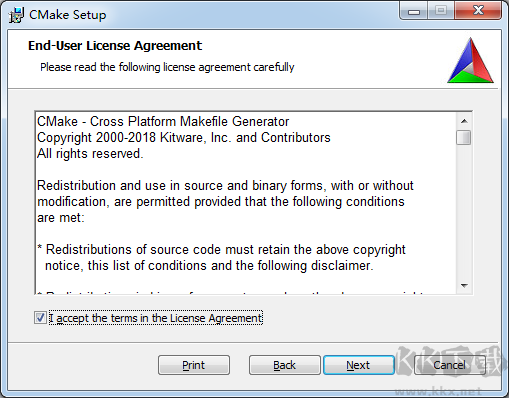Screen dimensions: 509x398
Task: Go Back to the previous setup page
Action: pos(284,365)
